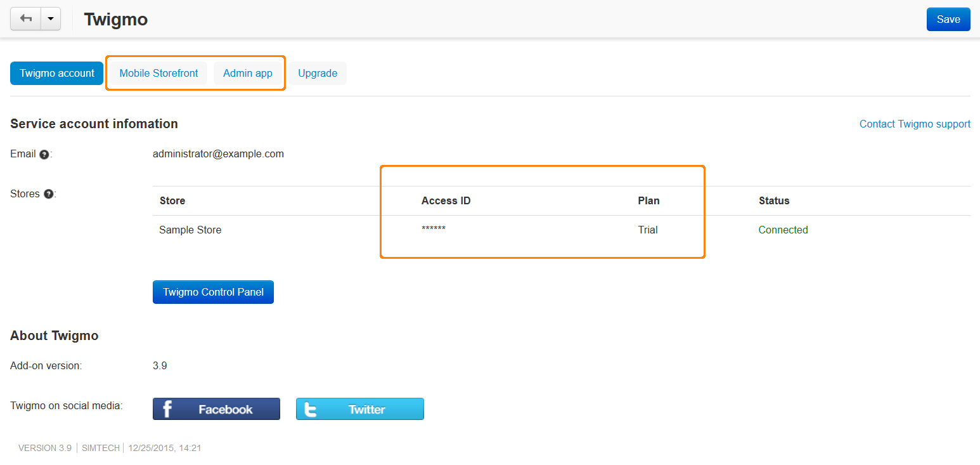This screenshot has height=465, width=980.
Task: Click the Status column header
Action: (x=774, y=200)
